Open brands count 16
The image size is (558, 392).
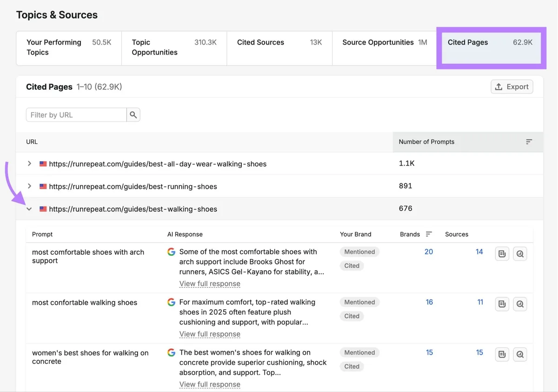tap(429, 302)
